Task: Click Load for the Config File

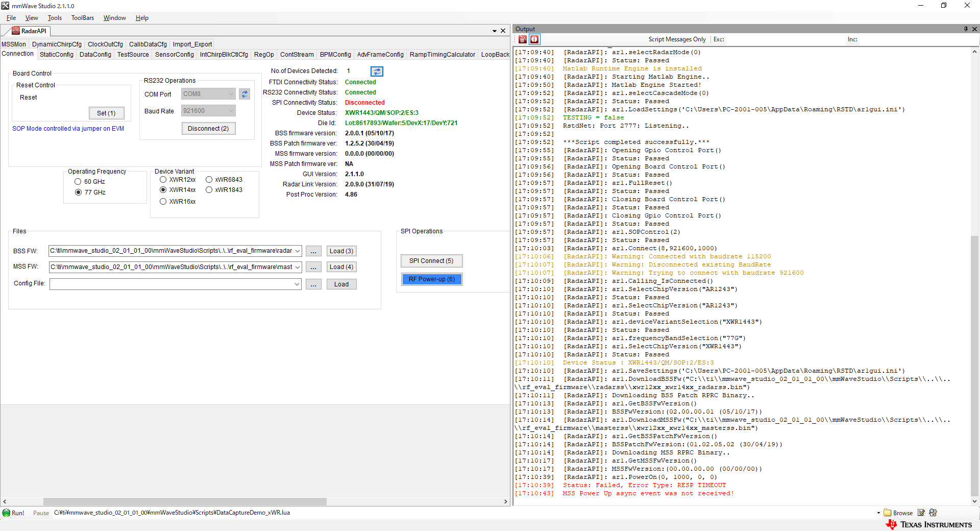Action: [341, 284]
